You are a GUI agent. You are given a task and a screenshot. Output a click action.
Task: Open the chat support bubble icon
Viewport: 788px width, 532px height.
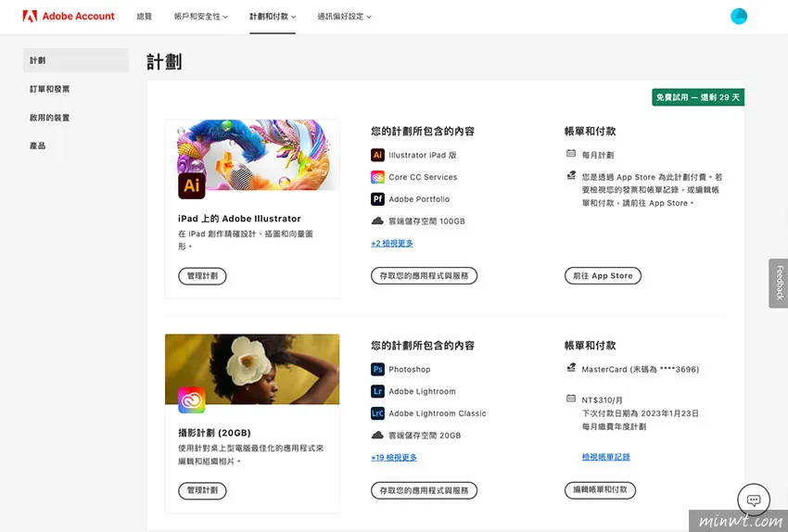(x=754, y=500)
